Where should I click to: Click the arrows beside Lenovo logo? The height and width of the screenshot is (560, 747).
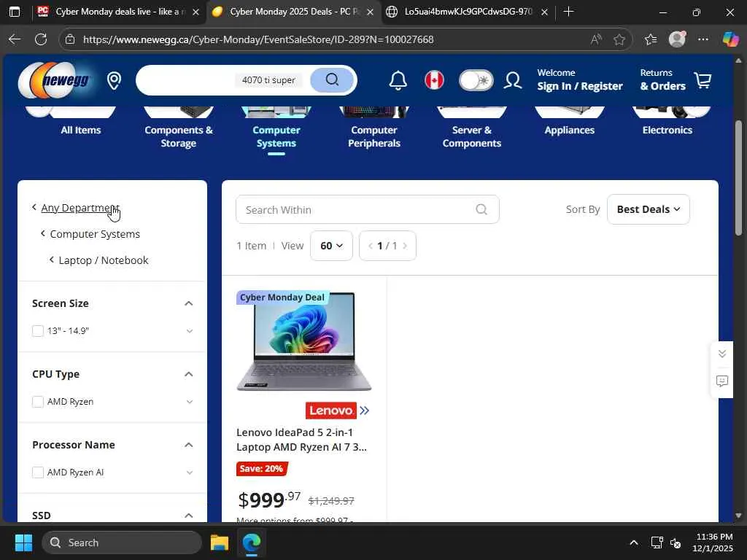[x=365, y=411]
